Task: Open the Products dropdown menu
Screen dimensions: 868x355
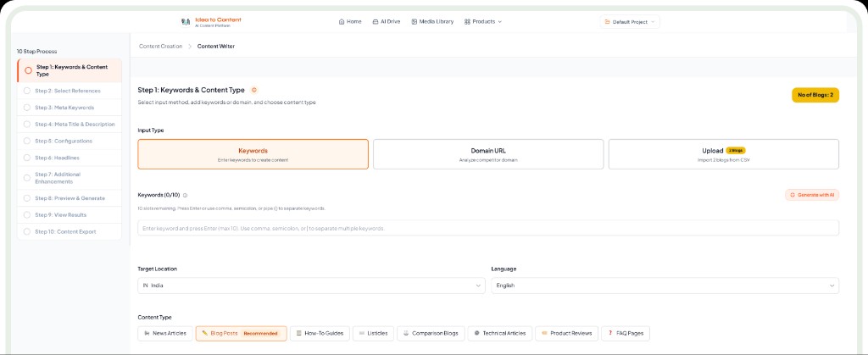Action: pyautogui.click(x=483, y=21)
